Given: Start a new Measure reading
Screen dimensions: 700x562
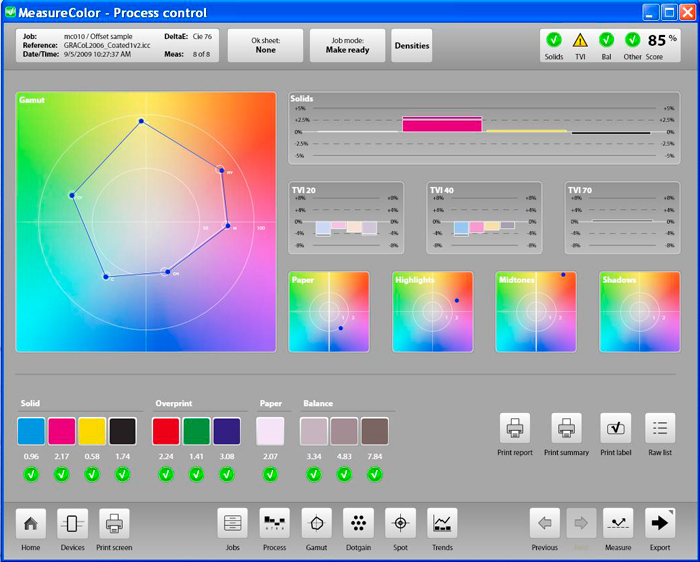Looking at the screenshot, I should pyautogui.click(x=618, y=524).
